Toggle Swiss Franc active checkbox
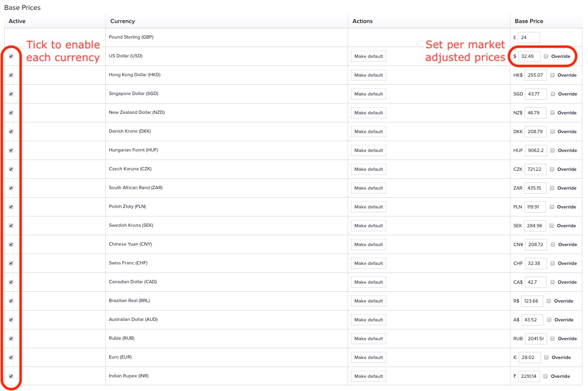 [11, 263]
